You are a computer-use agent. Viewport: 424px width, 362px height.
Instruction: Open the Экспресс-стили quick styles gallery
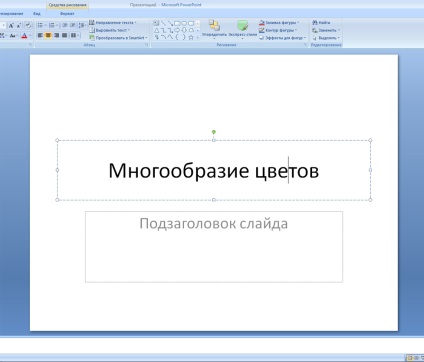pyautogui.click(x=243, y=29)
